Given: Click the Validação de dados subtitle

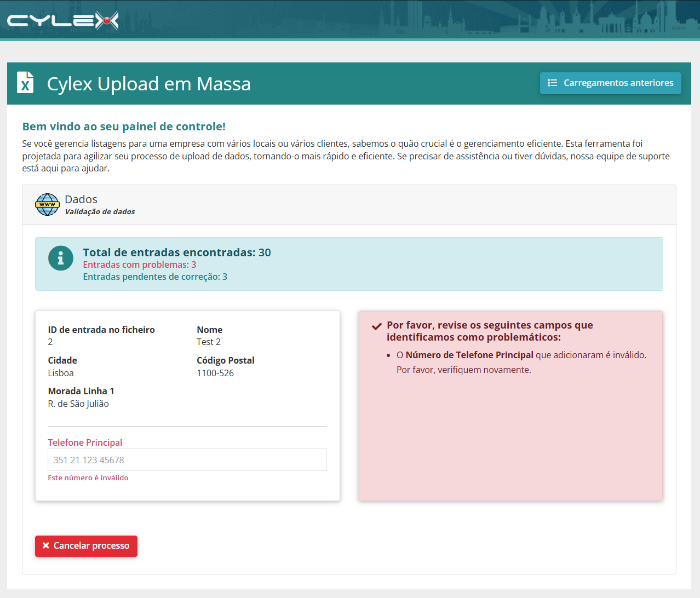Looking at the screenshot, I should pos(100,211).
